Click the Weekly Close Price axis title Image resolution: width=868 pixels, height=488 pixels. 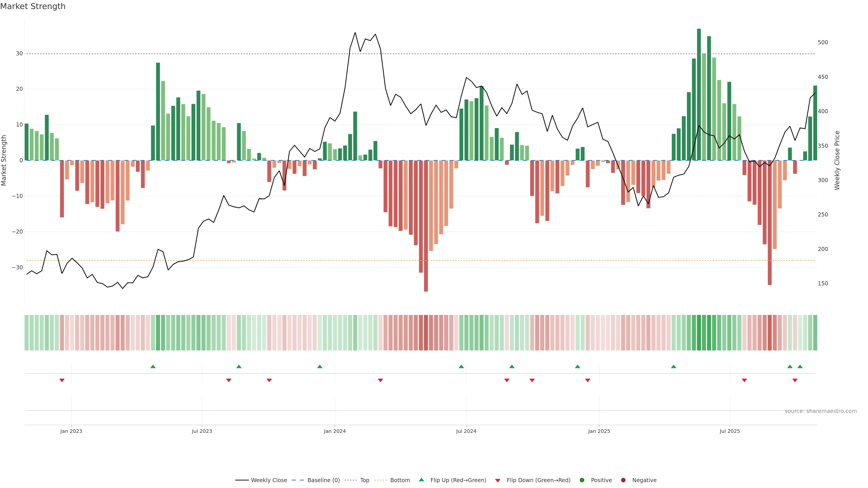tap(837, 160)
